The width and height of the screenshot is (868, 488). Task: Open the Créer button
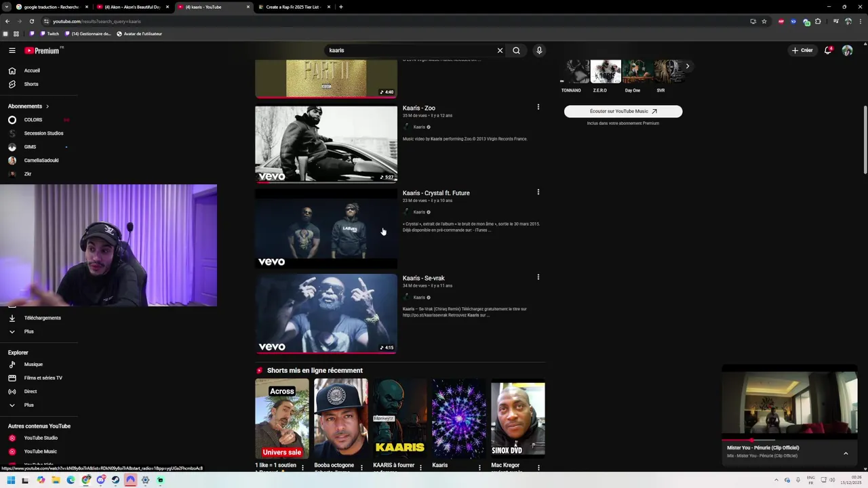[802, 50]
